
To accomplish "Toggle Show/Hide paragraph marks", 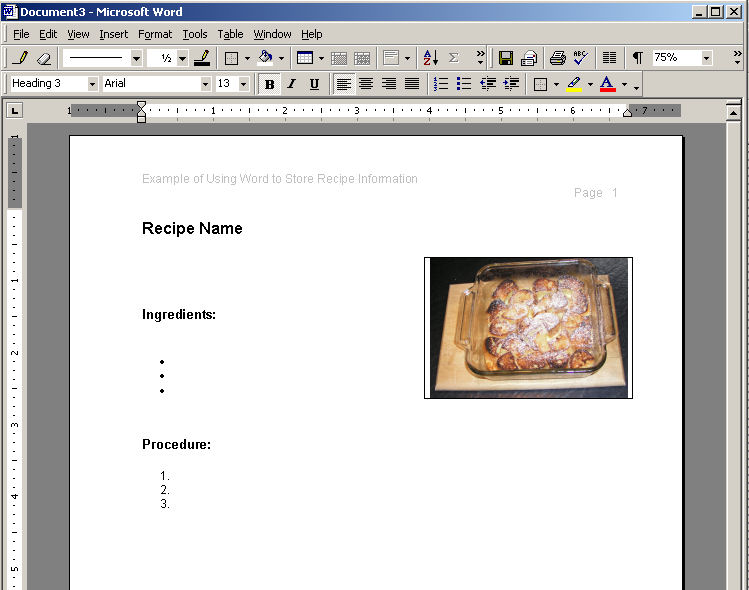I will [637, 58].
